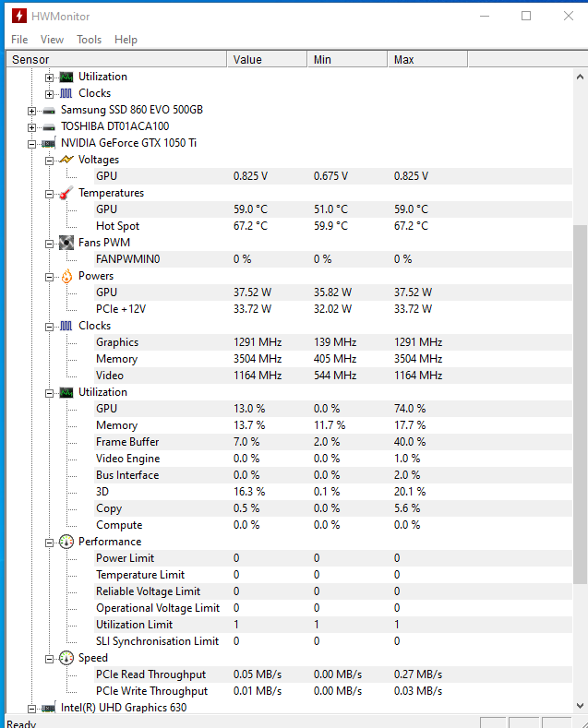Click the Powers flame icon
This screenshot has height=728, width=588.
click(x=66, y=276)
